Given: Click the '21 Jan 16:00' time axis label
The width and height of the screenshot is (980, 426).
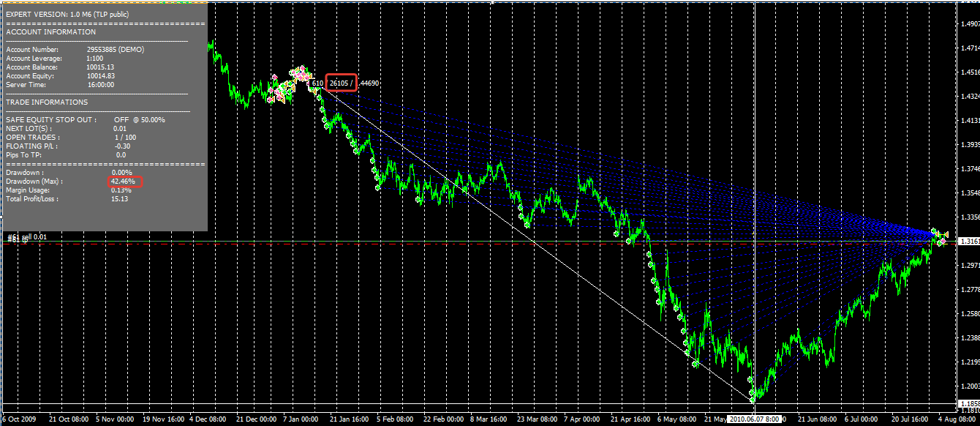Looking at the screenshot, I should (350, 419).
